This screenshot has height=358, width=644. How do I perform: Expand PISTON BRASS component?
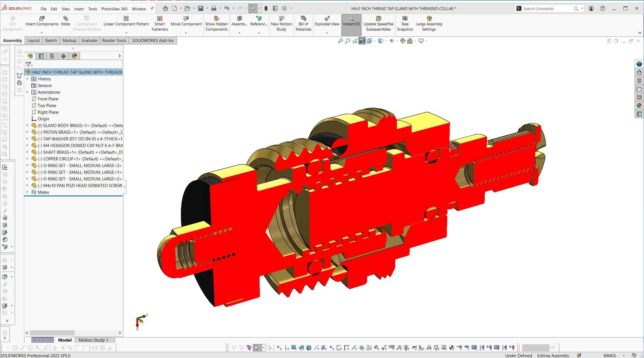click(x=27, y=132)
